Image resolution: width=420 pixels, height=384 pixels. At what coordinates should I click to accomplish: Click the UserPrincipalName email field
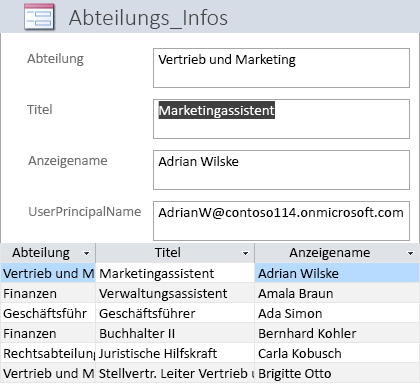(281, 221)
